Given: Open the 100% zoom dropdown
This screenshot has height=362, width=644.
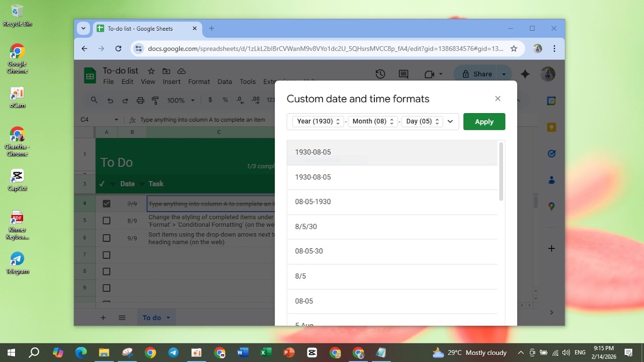Looking at the screenshot, I should (181, 101).
